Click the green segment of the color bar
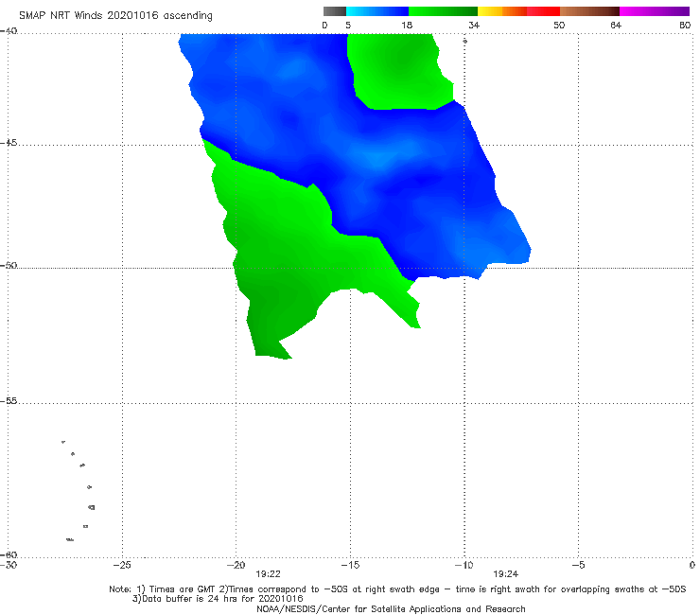 click(443, 11)
